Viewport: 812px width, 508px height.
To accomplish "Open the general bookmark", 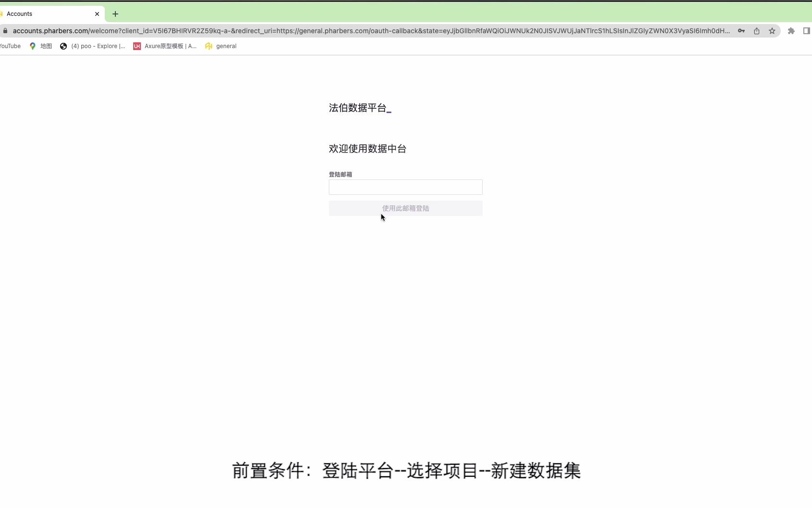I will click(x=221, y=46).
